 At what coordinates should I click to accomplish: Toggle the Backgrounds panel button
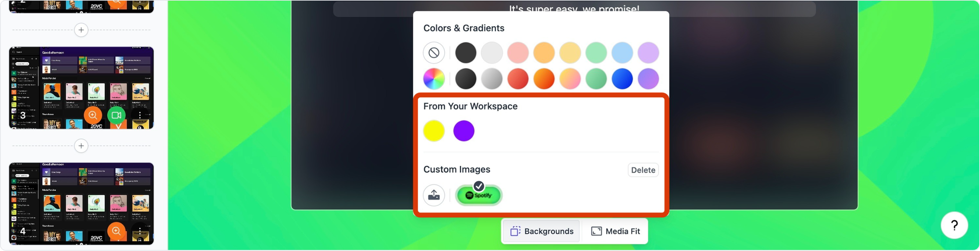click(x=541, y=231)
